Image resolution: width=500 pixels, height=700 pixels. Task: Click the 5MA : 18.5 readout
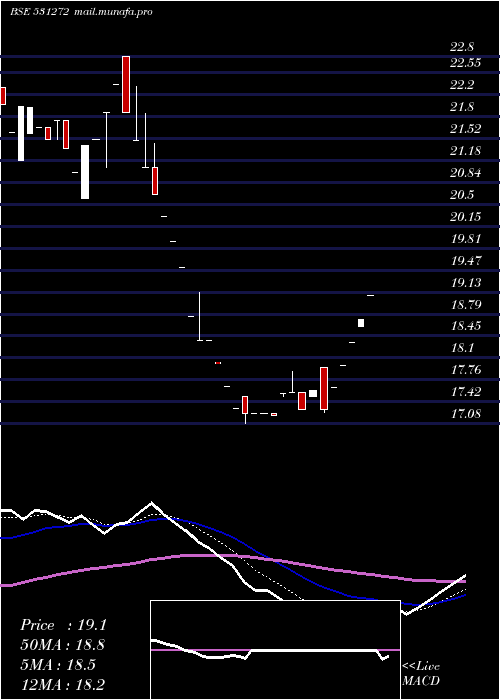pos(58,665)
